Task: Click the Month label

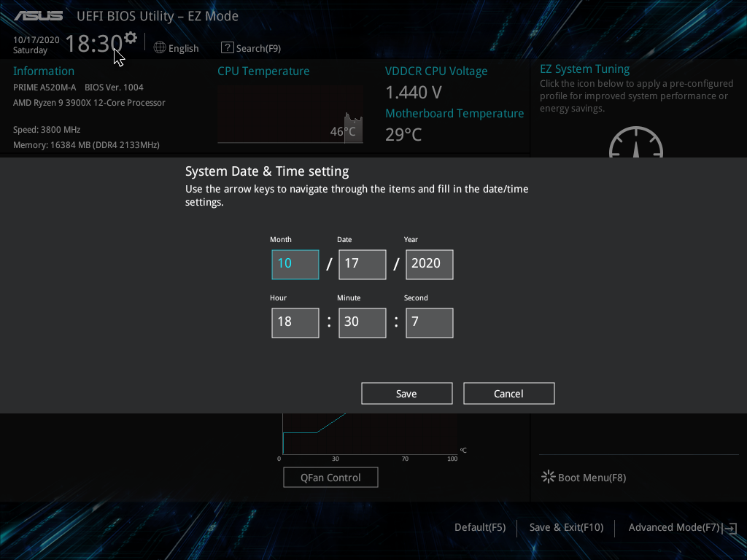Action: [x=281, y=239]
